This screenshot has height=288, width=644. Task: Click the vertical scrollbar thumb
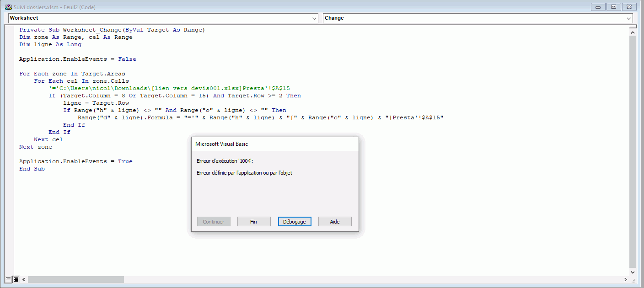[x=633, y=151]
